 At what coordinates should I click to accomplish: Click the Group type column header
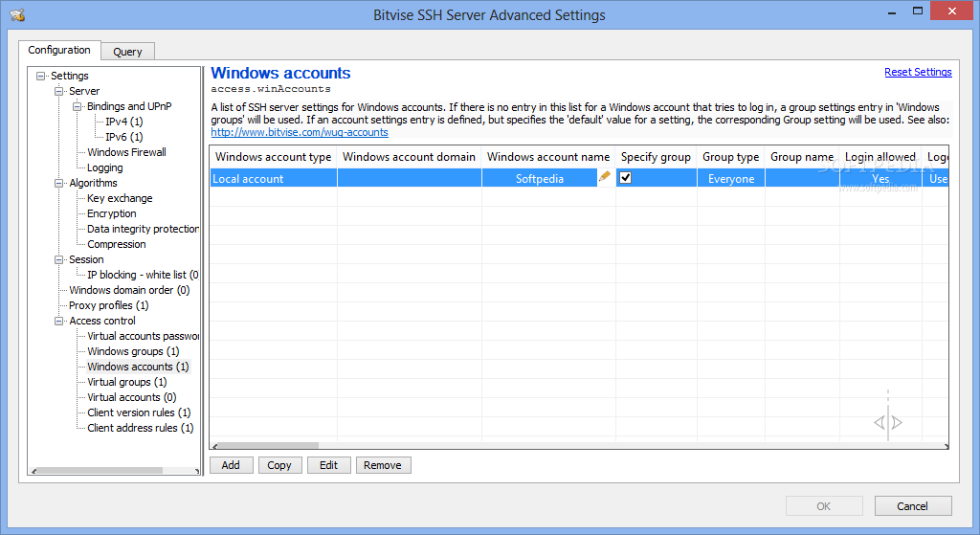click(731, 157)
